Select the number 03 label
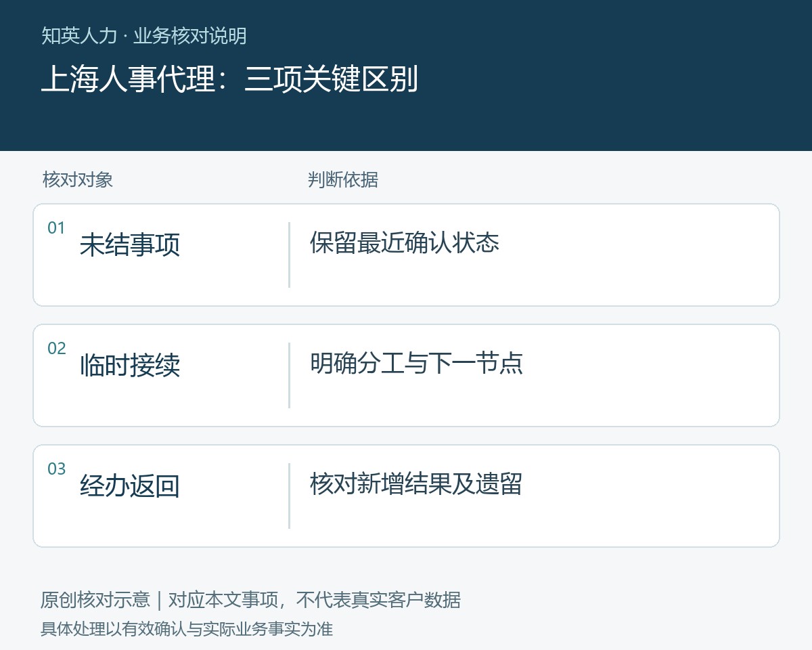Image resolution: width=812 pixels, height=650 pixels. coord(56,469)
